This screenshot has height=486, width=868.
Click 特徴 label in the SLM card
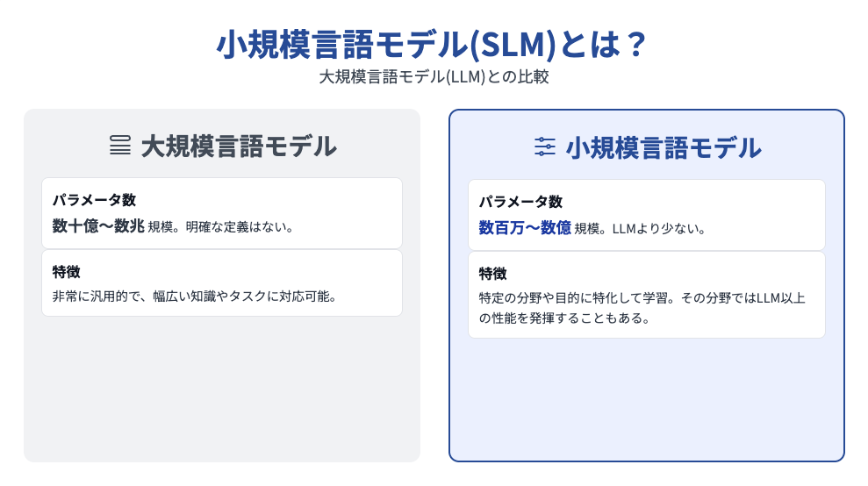pyautogui.click(x=492, y=274)
